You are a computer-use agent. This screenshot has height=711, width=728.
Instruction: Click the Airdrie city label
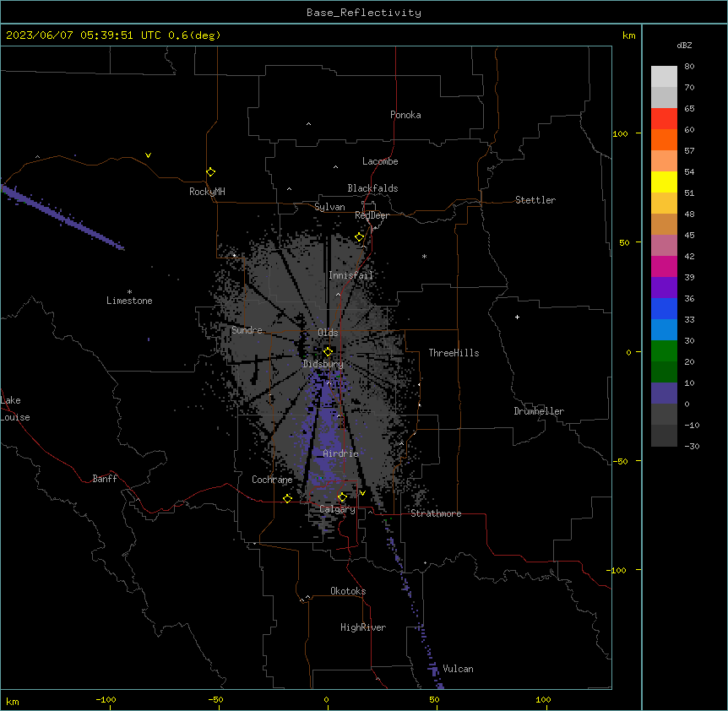point(341,453)
